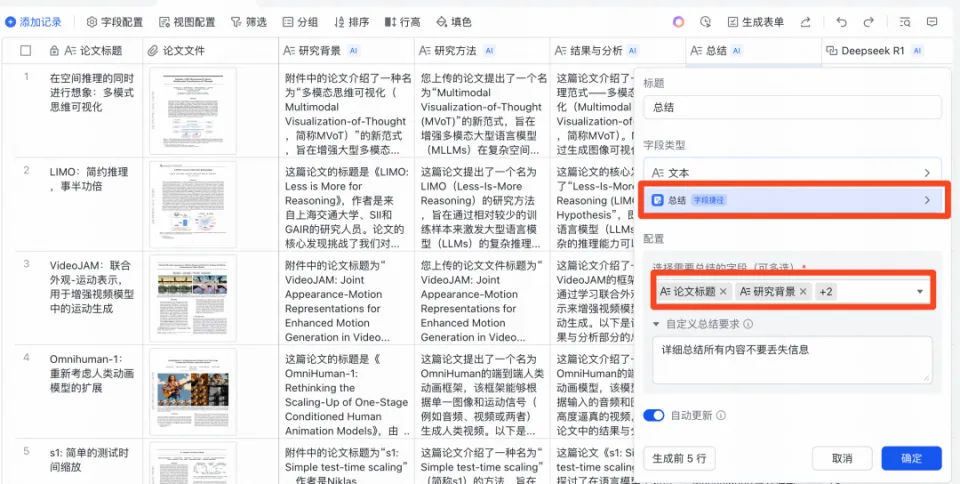This screenshot has height=484, width=960.
Task: Remove the 研究背景 tag from selected fields
Action: [x=803, y=292]
